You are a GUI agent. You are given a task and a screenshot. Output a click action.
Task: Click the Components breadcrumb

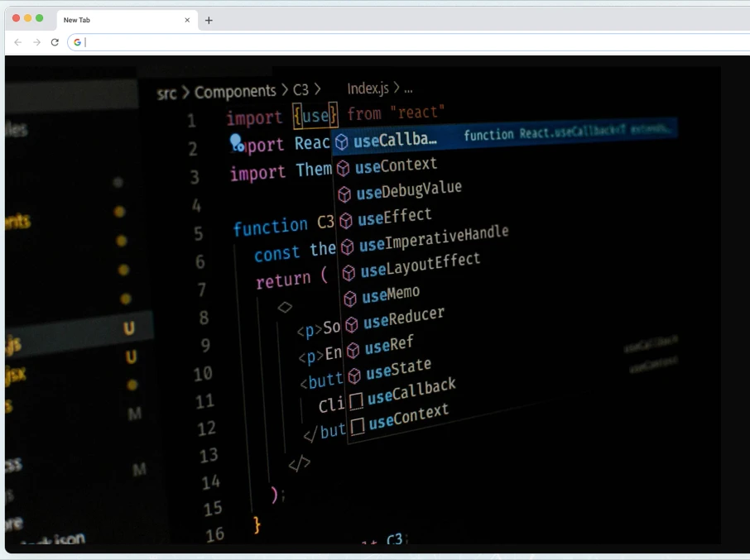(x=235, y=91)
